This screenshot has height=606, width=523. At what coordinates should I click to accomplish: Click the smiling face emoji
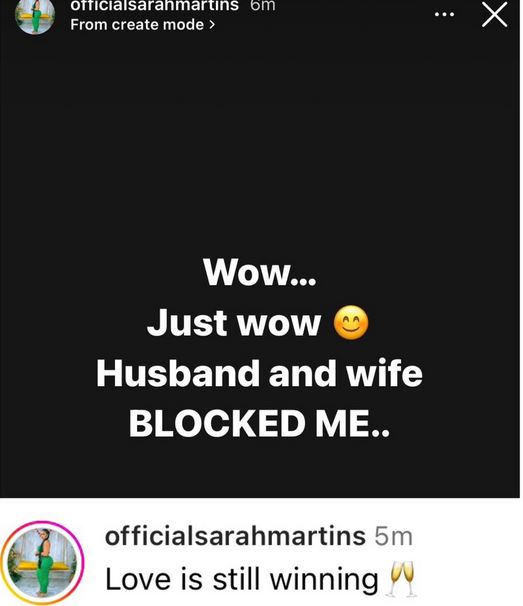click(351, 323)
